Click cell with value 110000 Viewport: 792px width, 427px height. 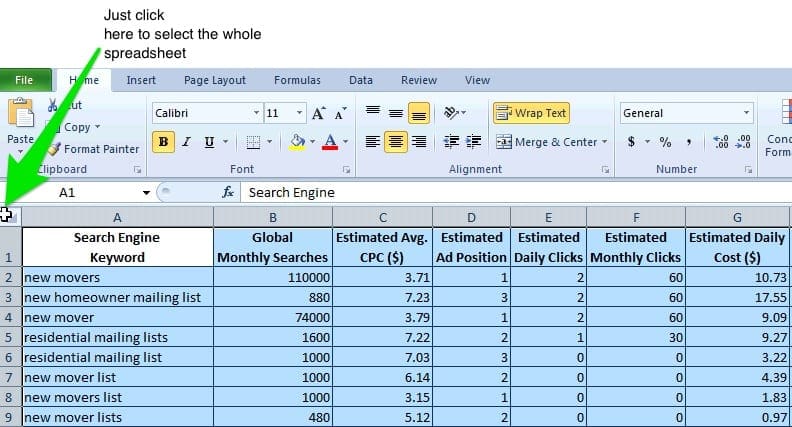click(x=273, y=277)
